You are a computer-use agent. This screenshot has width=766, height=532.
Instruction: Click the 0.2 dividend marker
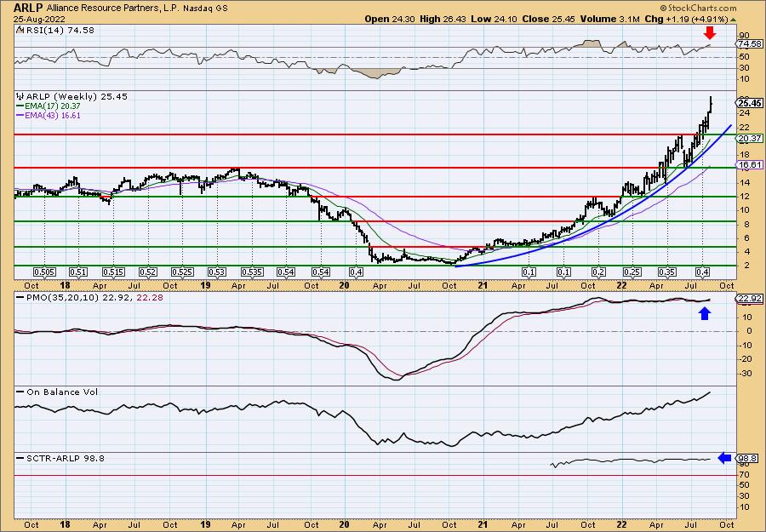click(x=598, y=272)
